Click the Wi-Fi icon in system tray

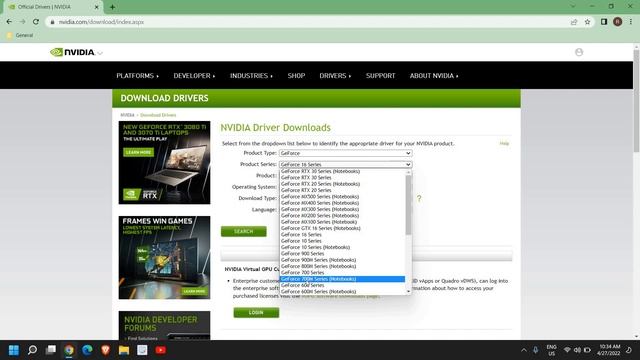[x=567, y=350]
